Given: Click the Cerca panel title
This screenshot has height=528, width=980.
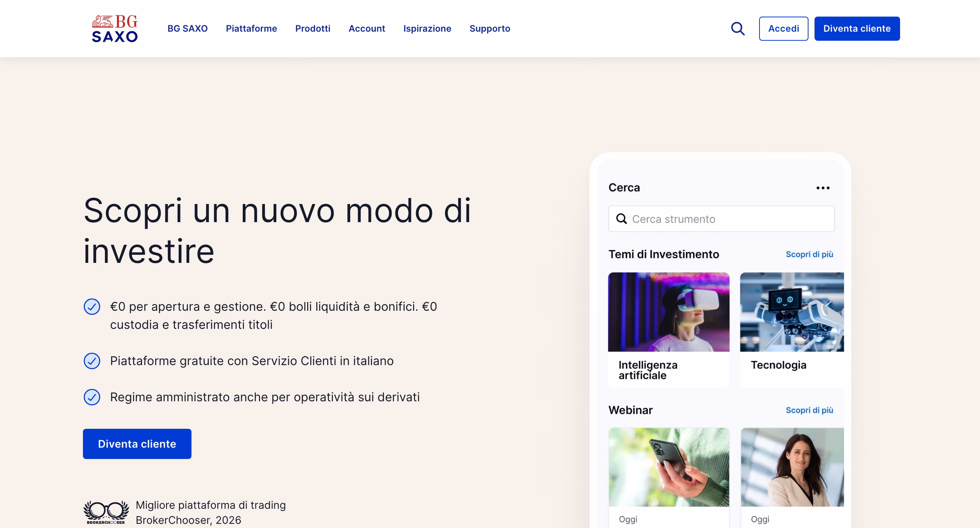Looking at the screenshot, I should click(x=624, y=188).
